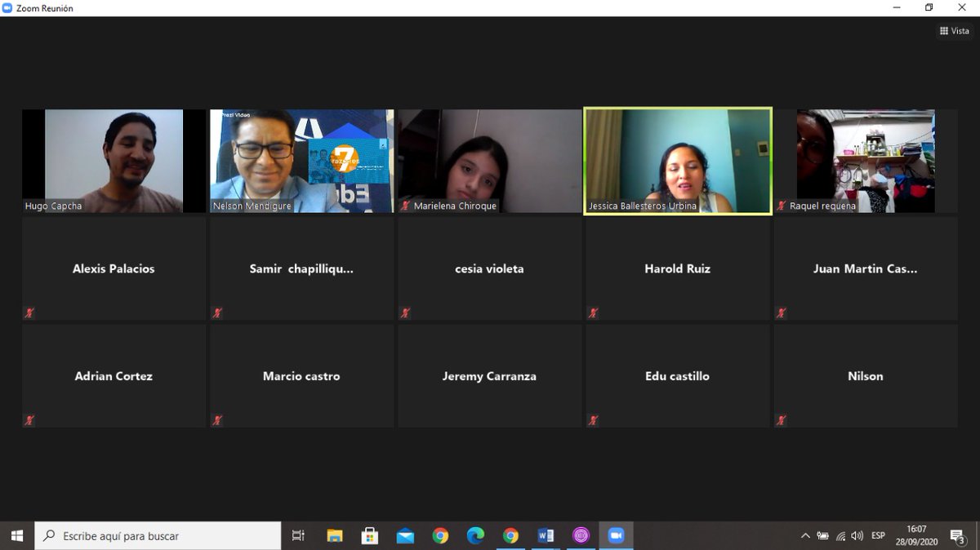Screen dimensions: 980x550
Task: Click muted mic icon on Marielena Chiroque
Action: (x=405, y=206)
